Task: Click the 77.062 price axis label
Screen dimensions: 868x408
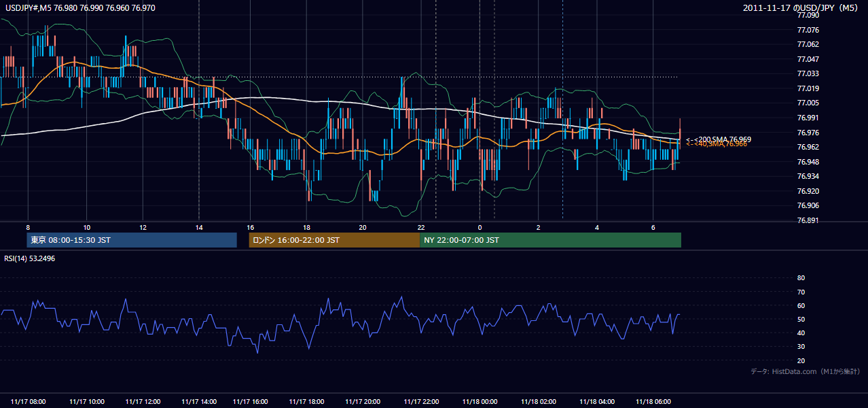Action: click(x=808, y=44)
